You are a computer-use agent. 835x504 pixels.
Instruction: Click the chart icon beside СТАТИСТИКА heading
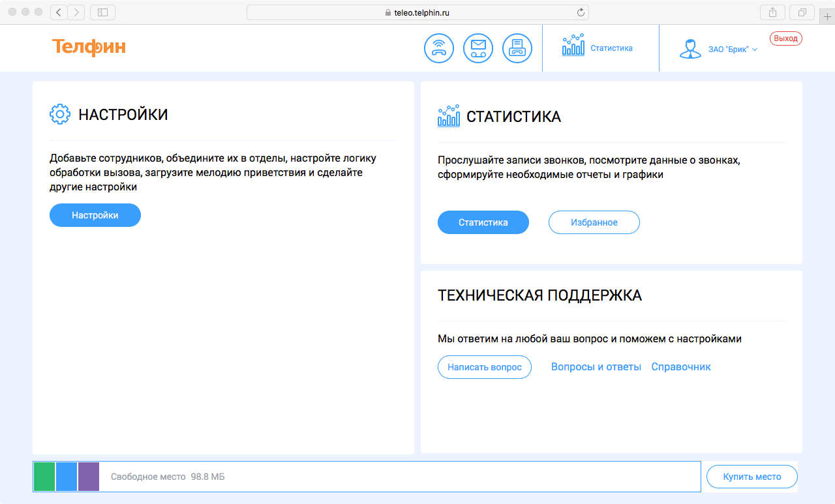tap(448, 116)
